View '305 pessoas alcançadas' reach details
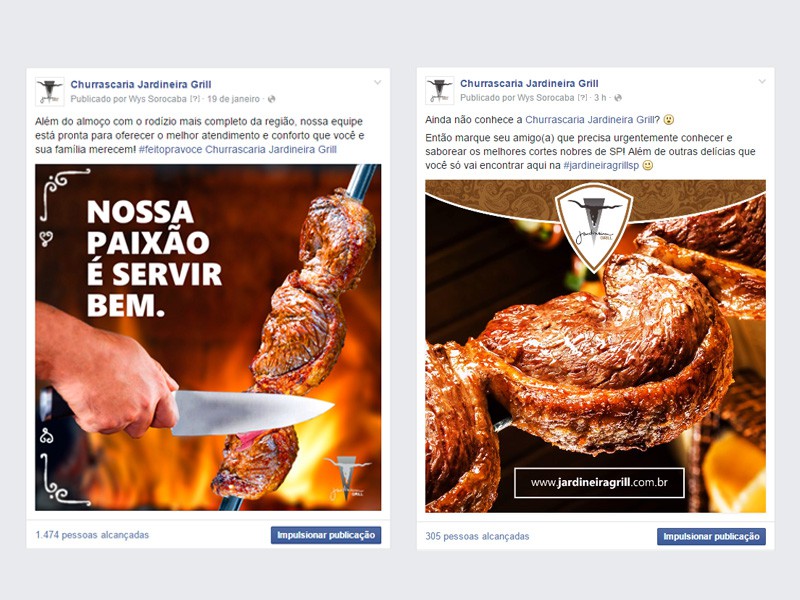 (x=477, y=536)
